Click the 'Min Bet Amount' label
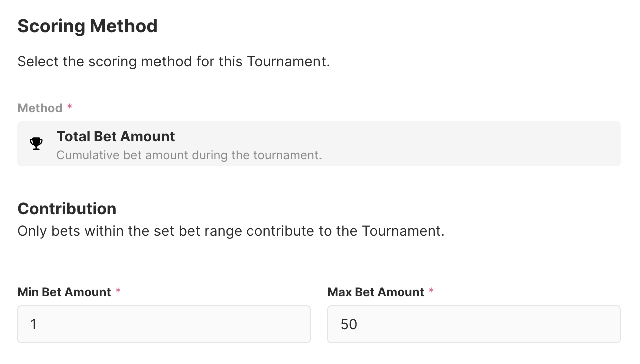This screenshot has height=364, width=640. [64, 292]
